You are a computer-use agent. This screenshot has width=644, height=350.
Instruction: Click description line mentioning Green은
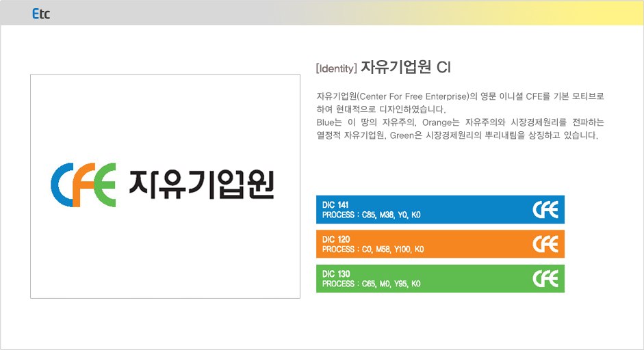(457, 135)
